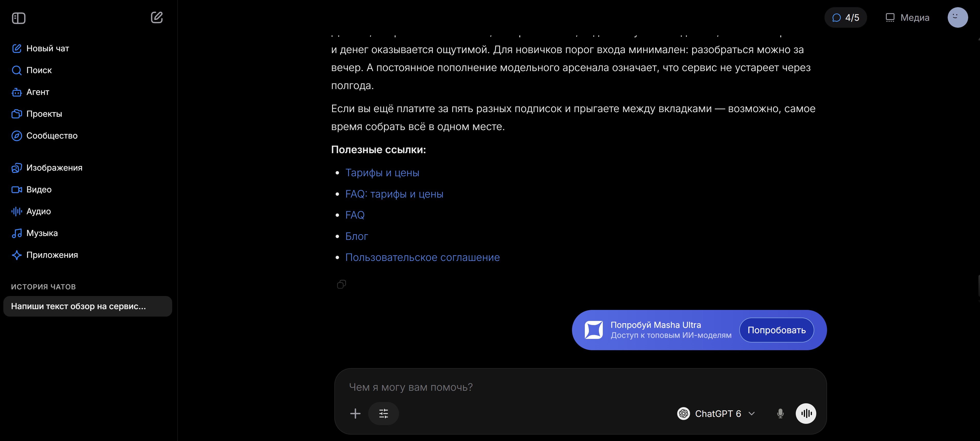Screen dimensions: 980x441
Task: Collapse the sidebar with the panel icon
Action: 19,18
